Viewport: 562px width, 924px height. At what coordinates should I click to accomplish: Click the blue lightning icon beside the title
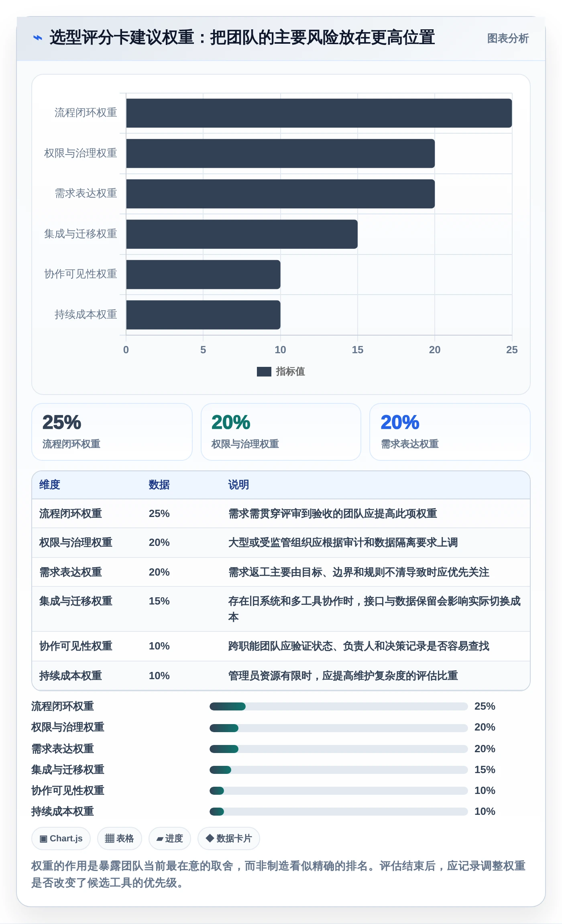click(37, 38)
